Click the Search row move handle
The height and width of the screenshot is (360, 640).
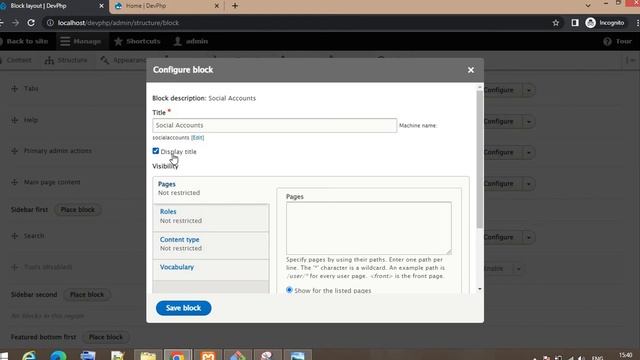(15, 236)
